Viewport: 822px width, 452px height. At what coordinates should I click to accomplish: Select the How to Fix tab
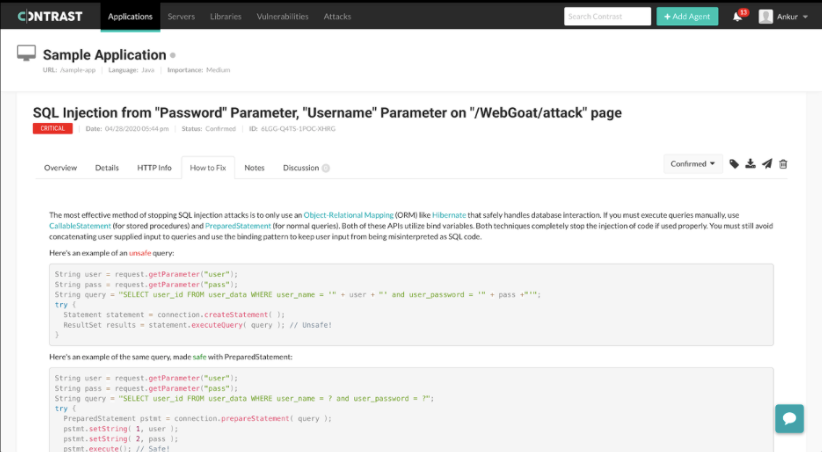coord(208,168)
